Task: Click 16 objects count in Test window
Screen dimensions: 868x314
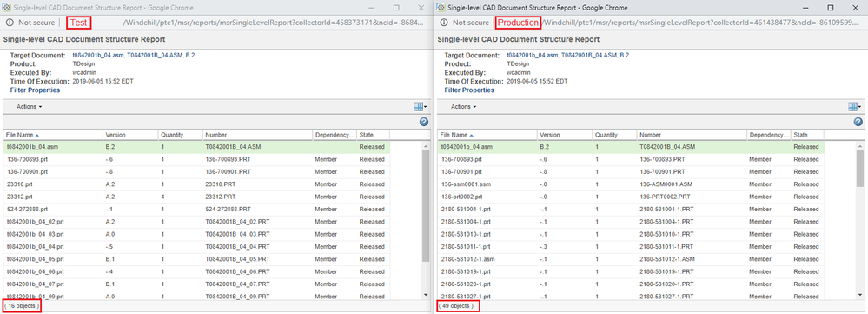Action: click(x=22, y=305)
